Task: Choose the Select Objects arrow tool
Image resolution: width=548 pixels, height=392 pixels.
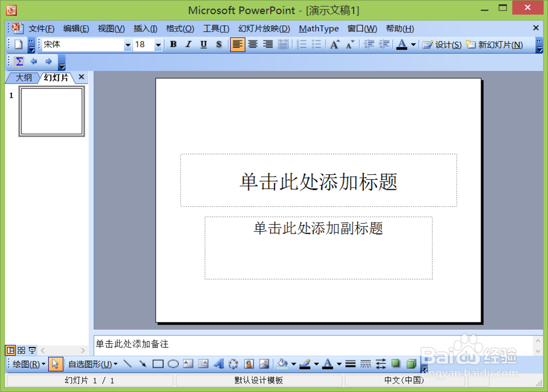Action: [55, 364]
